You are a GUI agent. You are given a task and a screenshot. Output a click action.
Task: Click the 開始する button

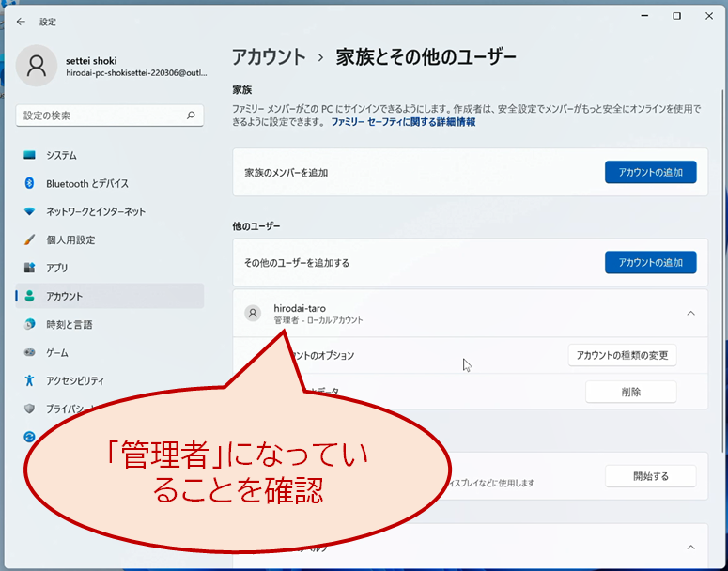[650, 476]
